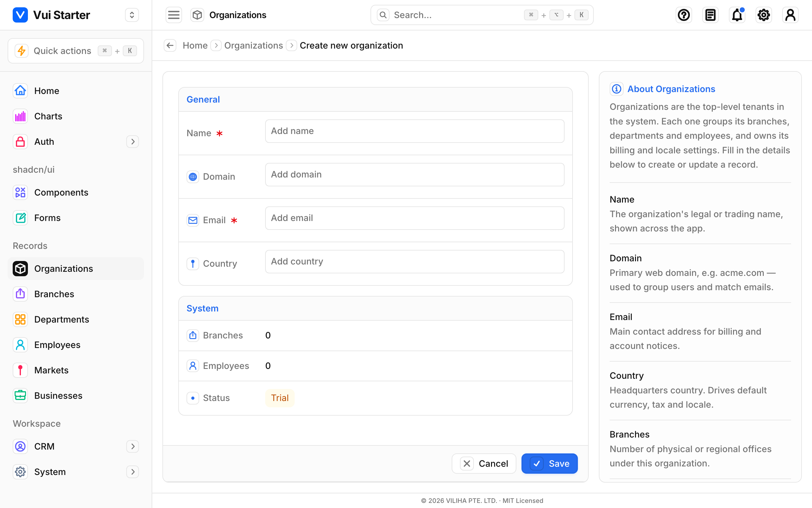Click the Add domain input field
The image size is (812, 508).
coord(414,175)
